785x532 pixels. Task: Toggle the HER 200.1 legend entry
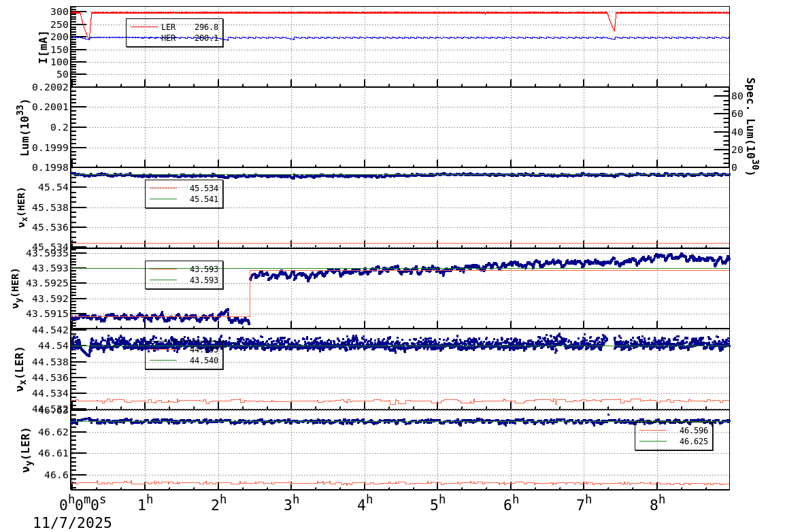point(190,38)
